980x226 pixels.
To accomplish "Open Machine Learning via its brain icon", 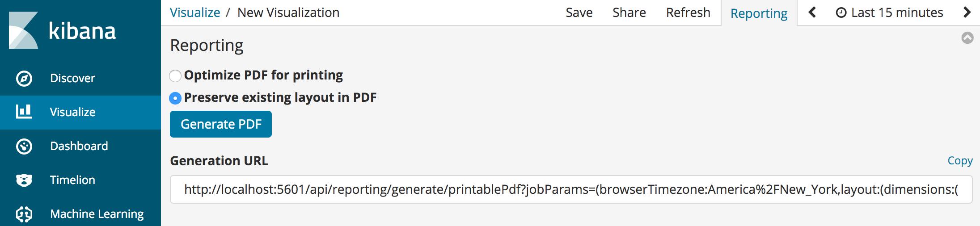I will [24, 214].
